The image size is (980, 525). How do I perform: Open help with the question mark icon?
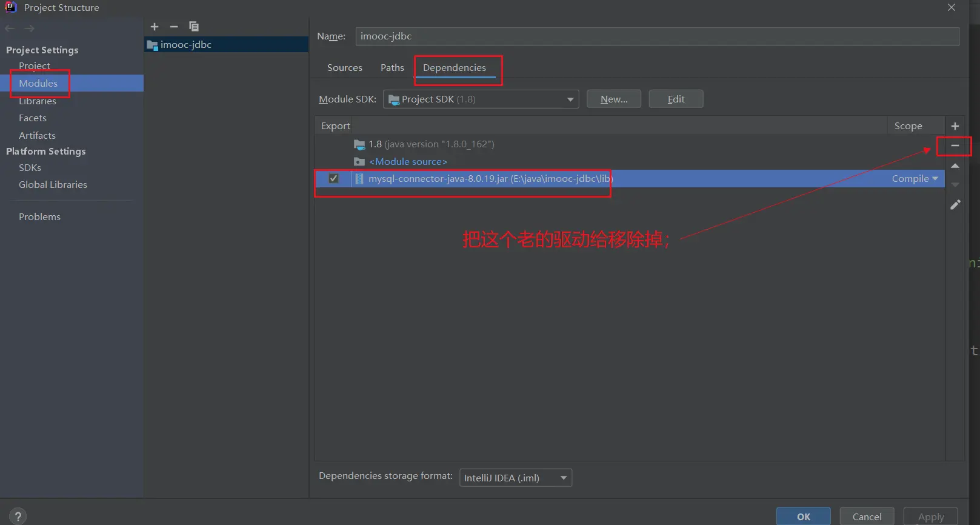18,516
